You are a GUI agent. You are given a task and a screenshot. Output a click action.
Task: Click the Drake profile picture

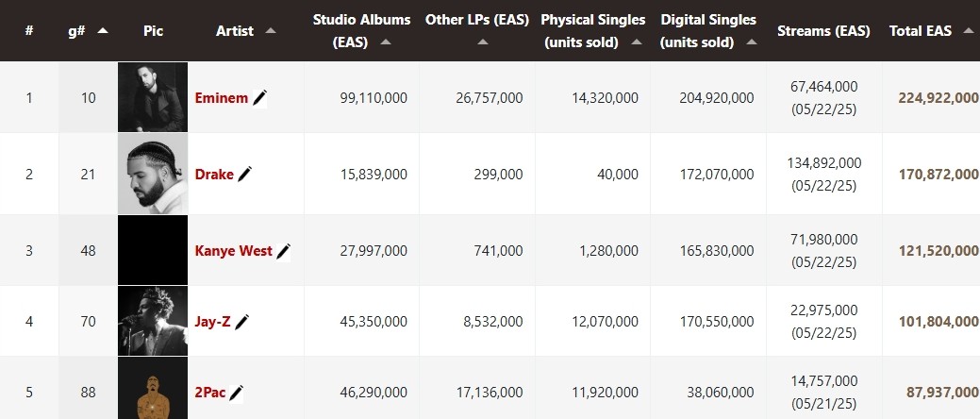coord(153,174)
